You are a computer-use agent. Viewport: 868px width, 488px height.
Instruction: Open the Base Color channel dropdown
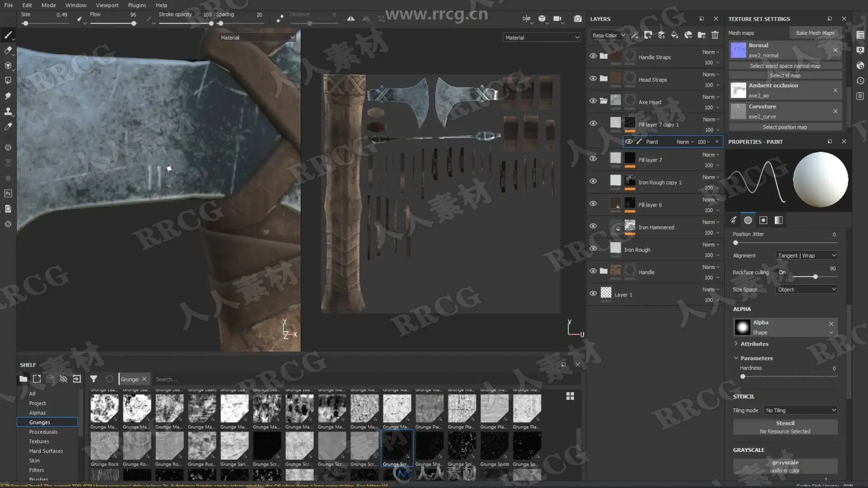tap(608, 35)
